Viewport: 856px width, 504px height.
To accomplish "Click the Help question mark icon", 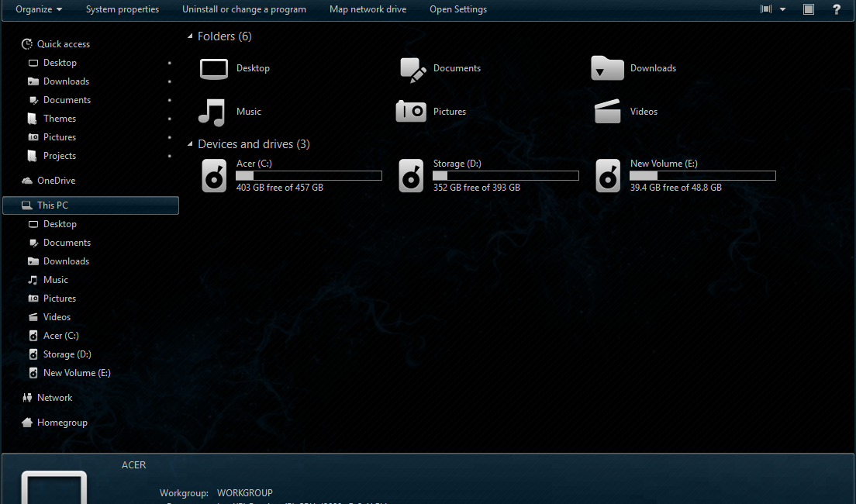I will pyautogui.click(x=836, y=9).
